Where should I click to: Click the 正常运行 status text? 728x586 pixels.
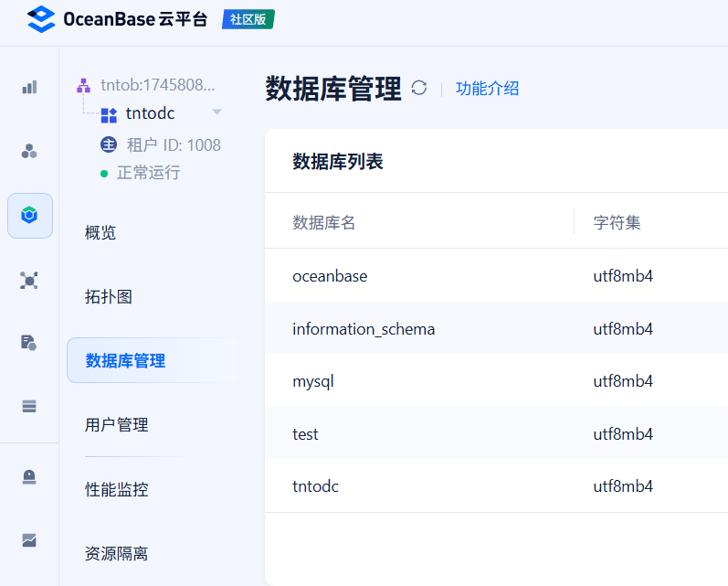pyautogui.click(x=149, y=173)
